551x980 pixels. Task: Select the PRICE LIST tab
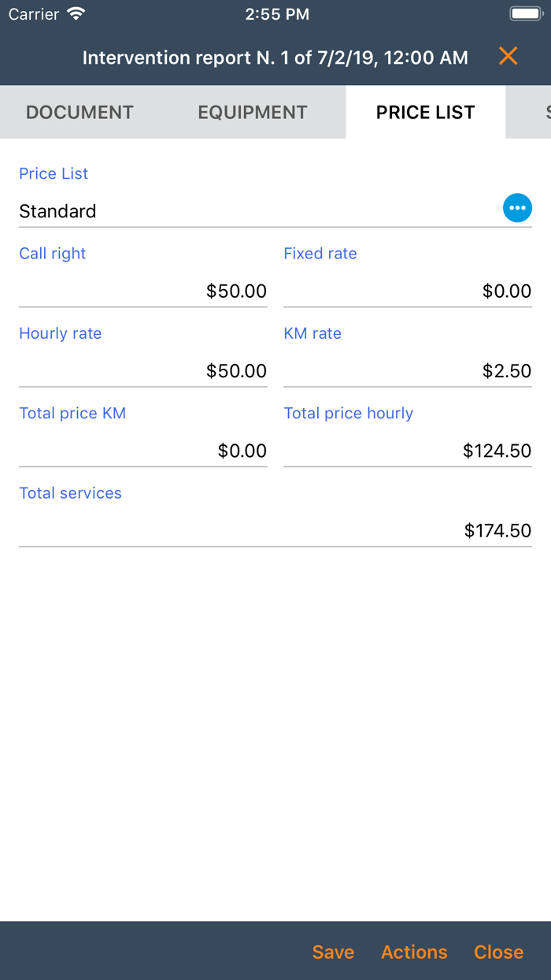click(x=425, y=112)
